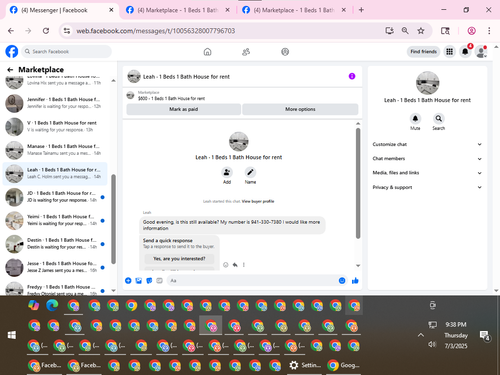
Task: Open Windows Start menu
Action: [x=12, y=335]
